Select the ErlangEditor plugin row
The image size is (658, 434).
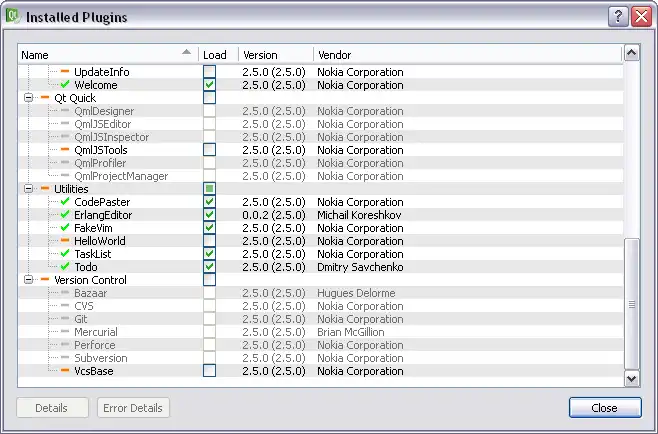click(320, 214)
